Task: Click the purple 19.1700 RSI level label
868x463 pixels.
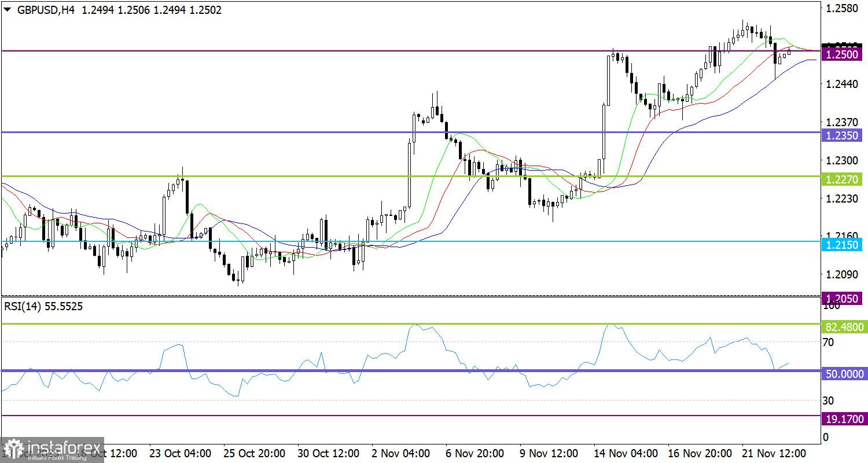Action: [x=843, y=419]
